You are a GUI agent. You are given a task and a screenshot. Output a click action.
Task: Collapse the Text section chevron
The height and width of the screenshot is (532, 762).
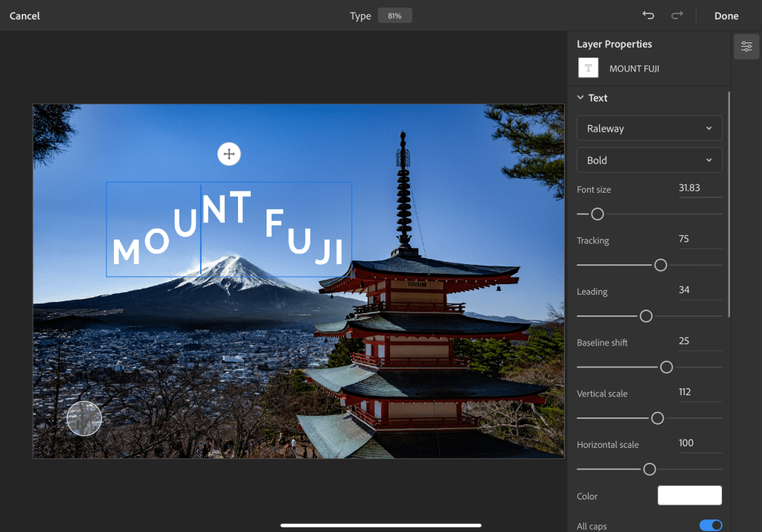(580, 97)
